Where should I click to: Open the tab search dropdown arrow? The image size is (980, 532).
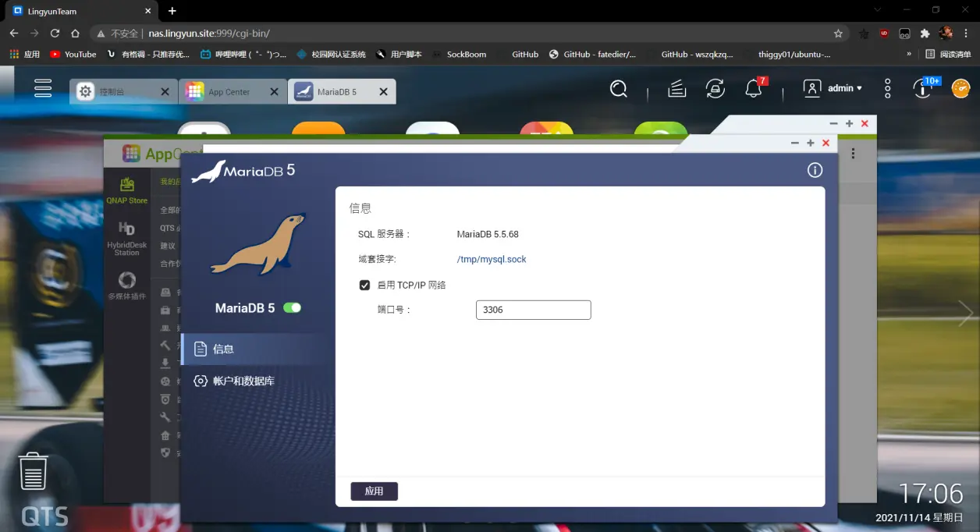click(877, 10)
